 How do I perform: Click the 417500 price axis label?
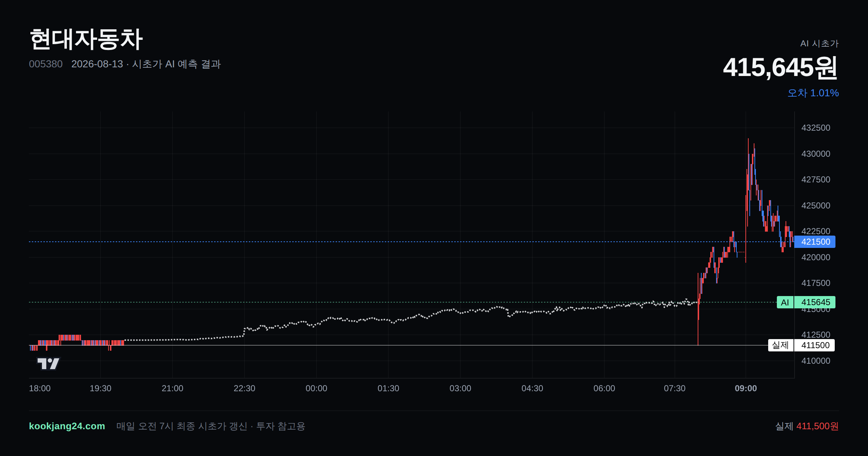click(816, 283)
